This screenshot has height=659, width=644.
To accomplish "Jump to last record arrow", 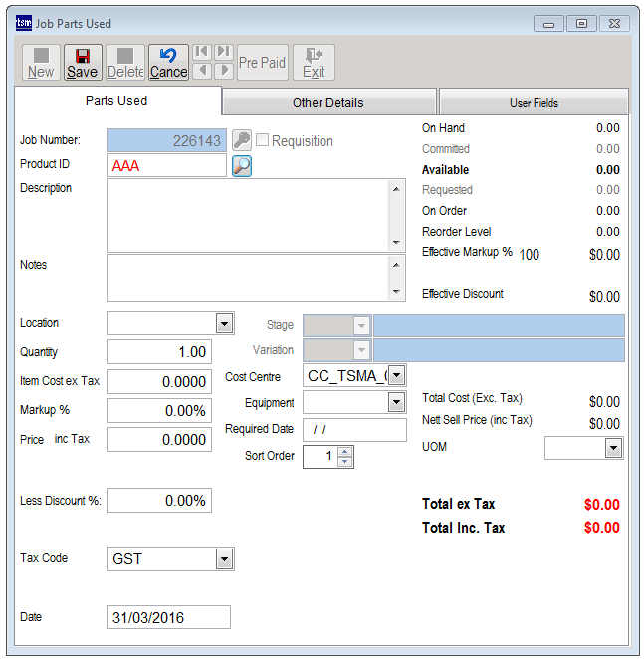I will coord(223,52).
